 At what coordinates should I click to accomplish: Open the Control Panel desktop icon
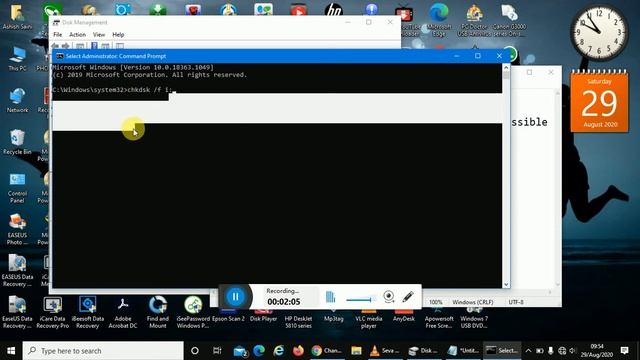point(17,188)
